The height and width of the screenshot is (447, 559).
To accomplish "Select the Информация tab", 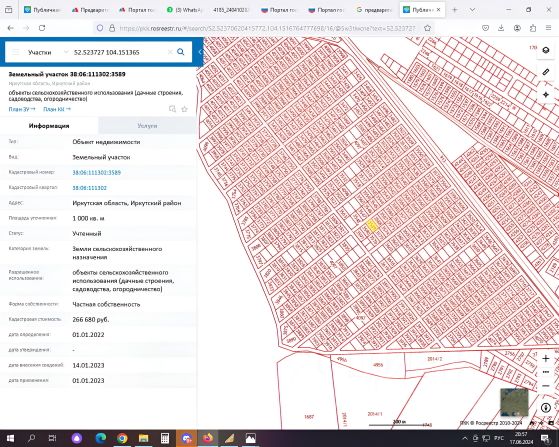I will [49, 126].
